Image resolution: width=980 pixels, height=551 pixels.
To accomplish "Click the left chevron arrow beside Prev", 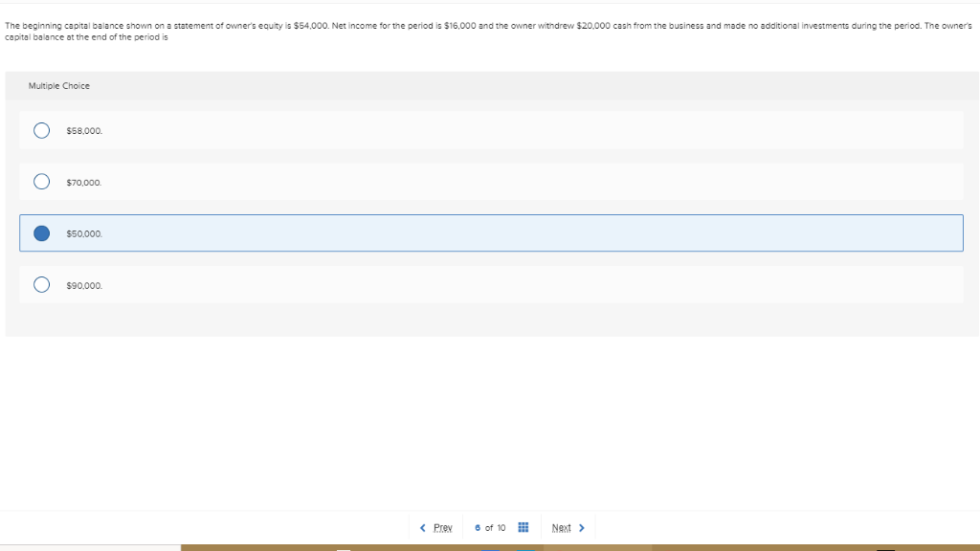I will click(x=424, y=526).
